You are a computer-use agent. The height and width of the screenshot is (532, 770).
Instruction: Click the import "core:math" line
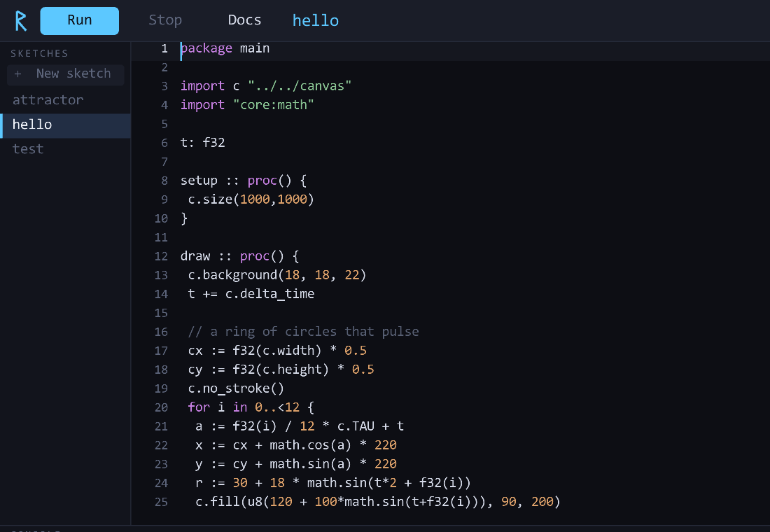[247, 104]
